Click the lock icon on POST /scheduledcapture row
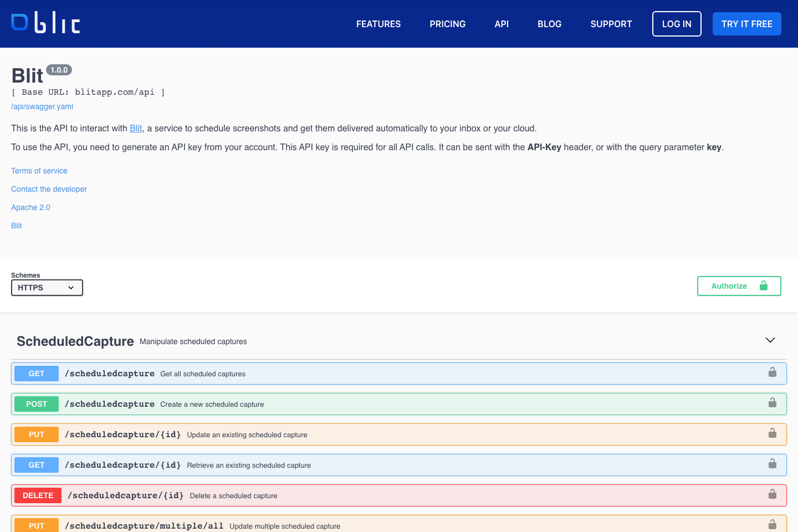This screenshot has width=798, height=532. tap(772, 403)
